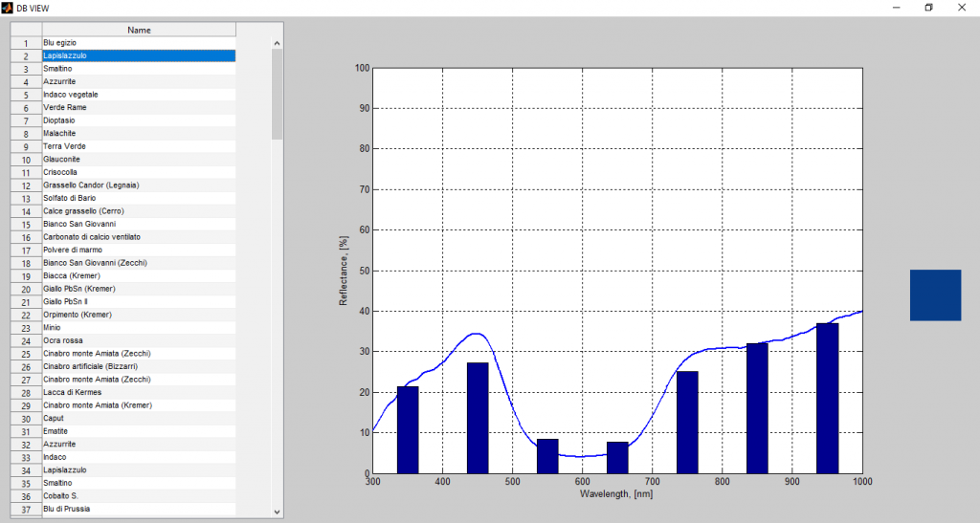Choose Malachite from the list
This screenshot has width=980, height=523.
click(x=139, y=134)
